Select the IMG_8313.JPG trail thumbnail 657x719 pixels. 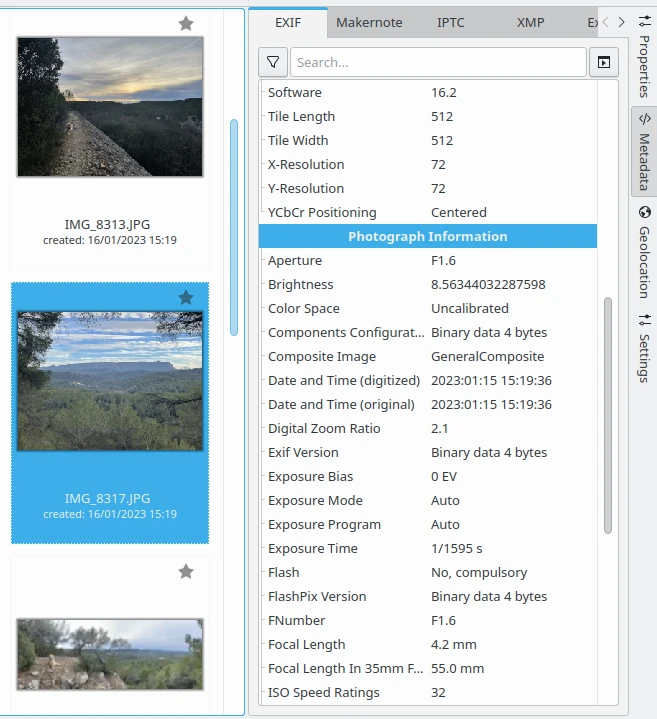(110, 107)
